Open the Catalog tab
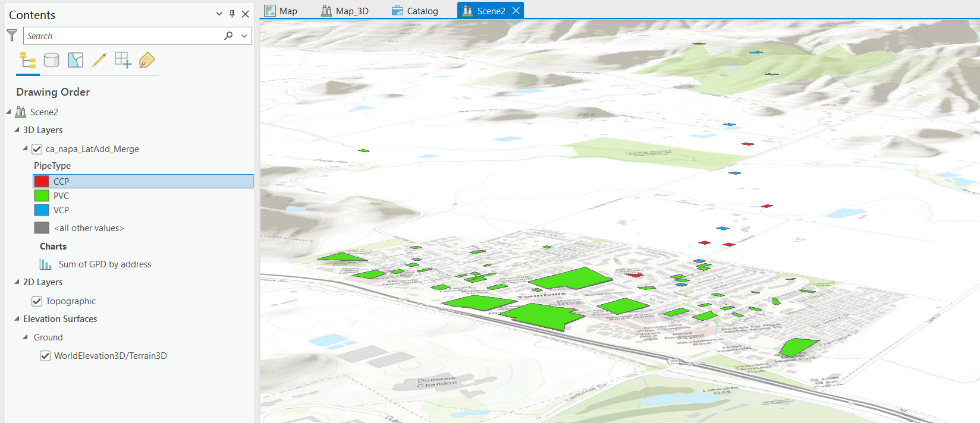Viewport: 980px width, 423px height. coord(415,11)
